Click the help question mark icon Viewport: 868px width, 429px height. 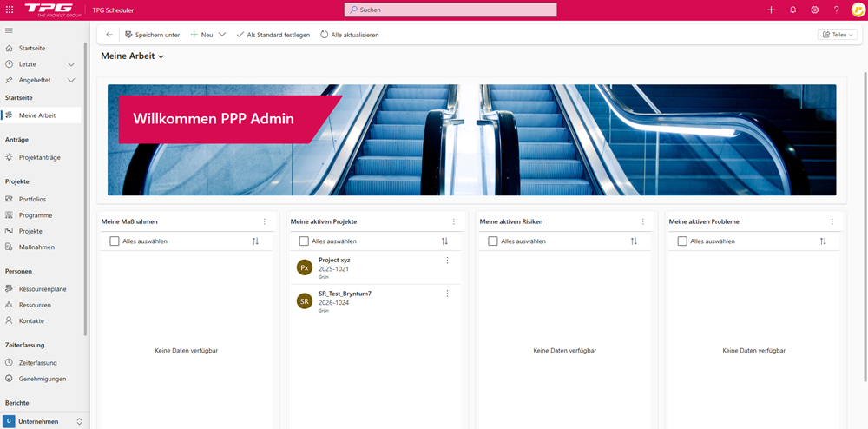(x=836, y=10)
